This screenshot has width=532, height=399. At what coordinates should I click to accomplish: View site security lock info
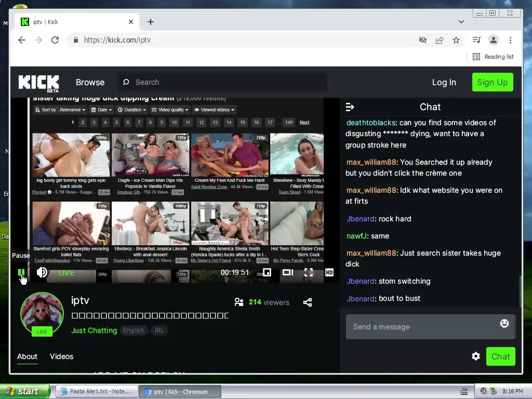(x=76, y=40)
